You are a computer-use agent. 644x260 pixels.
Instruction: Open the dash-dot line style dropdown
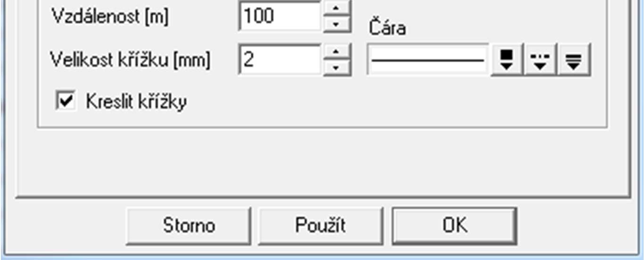[540, 59]
